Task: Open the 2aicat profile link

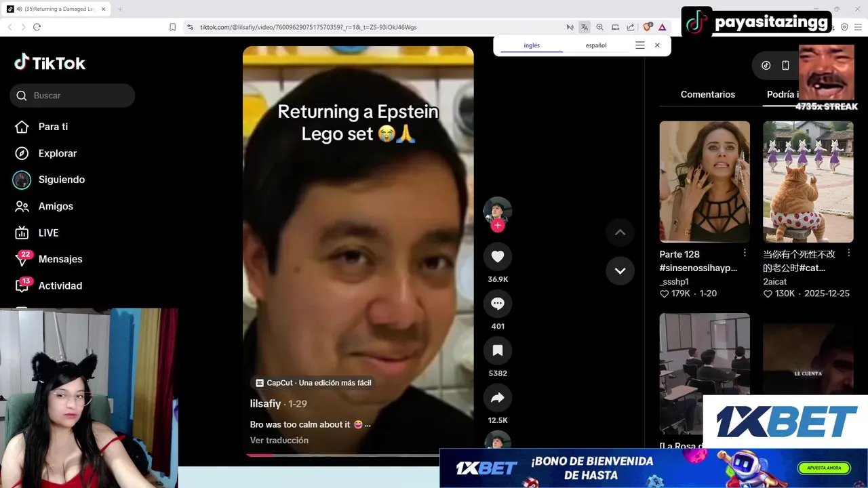Action: pos(775,281)
